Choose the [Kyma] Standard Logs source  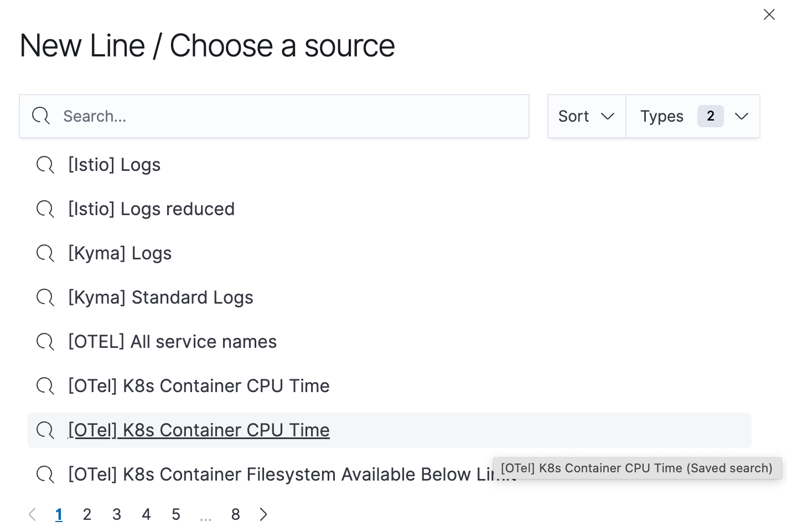tap(160, 298)
